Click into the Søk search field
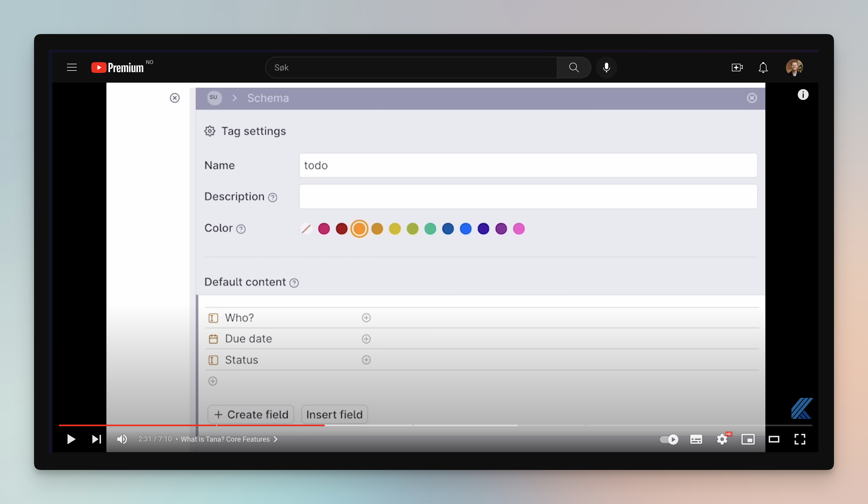868x504 pixels. tap(410, 68)
